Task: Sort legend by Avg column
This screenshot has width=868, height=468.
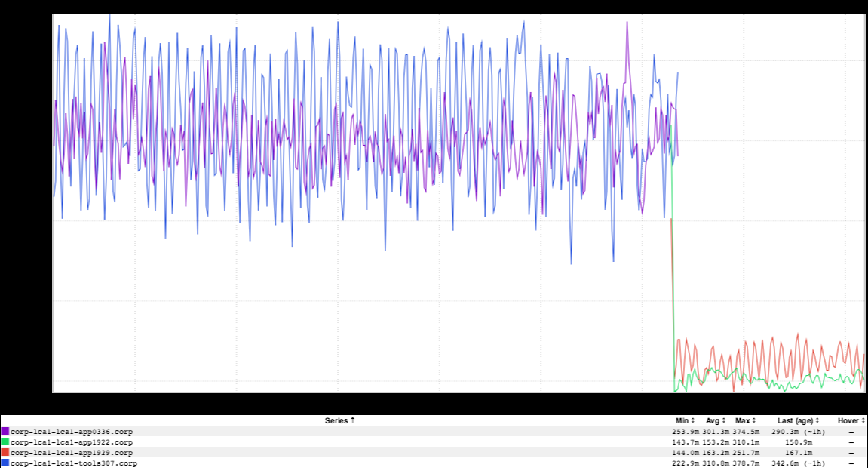Action: tap(714, 420)
